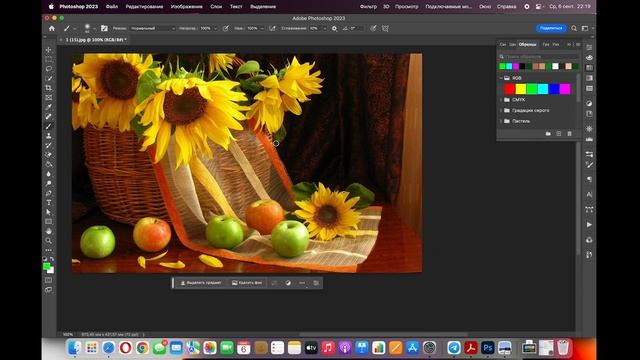This screenshot has height=360, width=640.
Task: Select the Blur tool (droplet icon)
Action: 49,174
